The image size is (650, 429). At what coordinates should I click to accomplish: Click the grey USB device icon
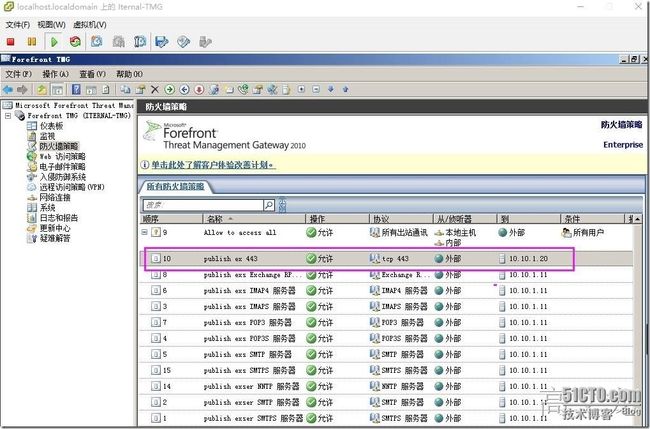coord(205,41)
